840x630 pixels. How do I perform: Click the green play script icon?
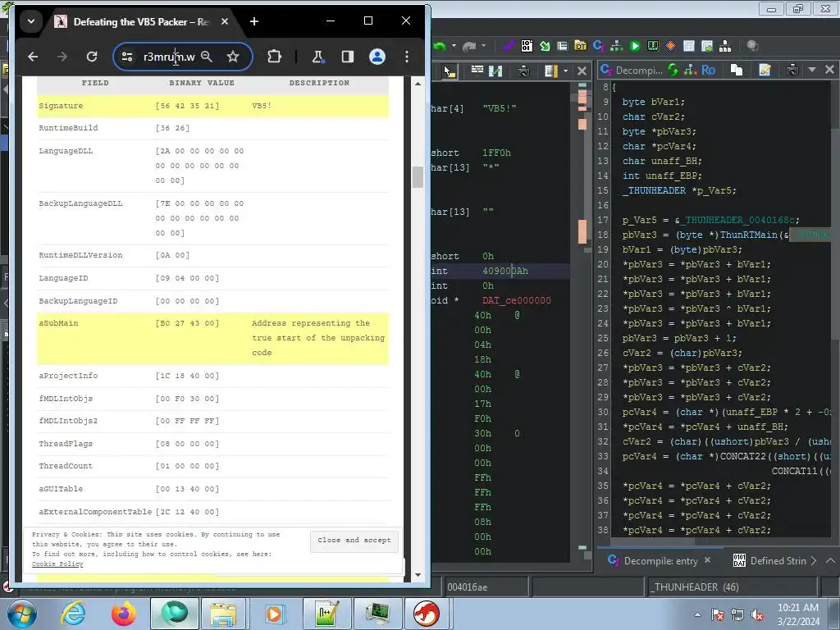tap(635, 46)
